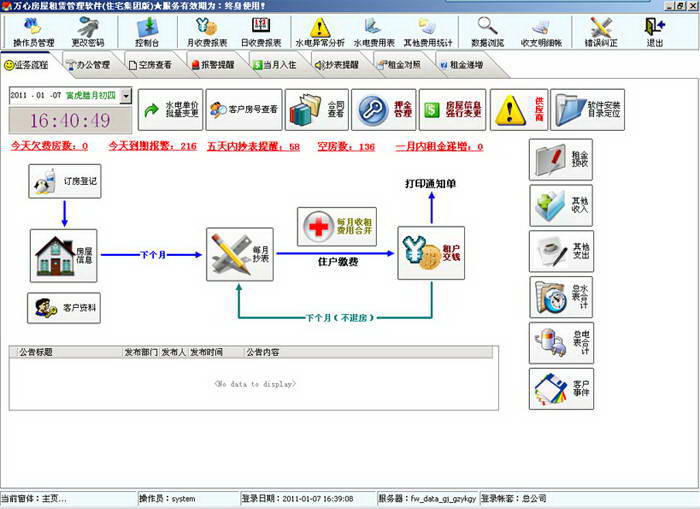
Task: Open the 客户资料 button
Action: (x=64, y=308)
